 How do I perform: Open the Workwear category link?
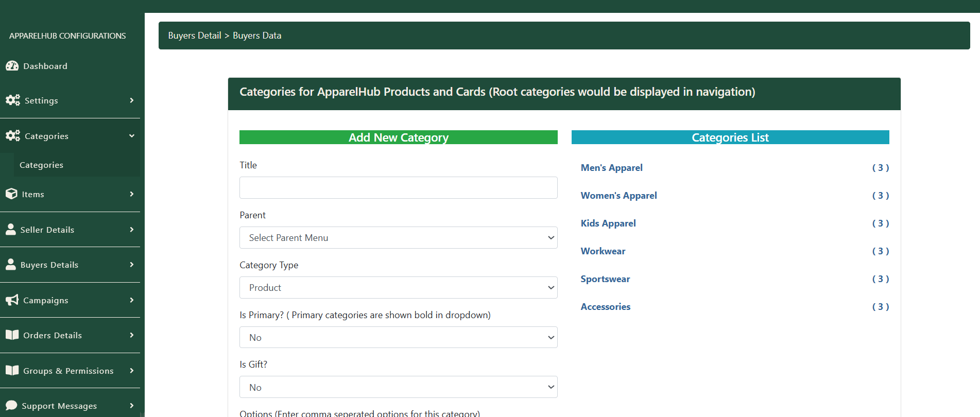603,251
